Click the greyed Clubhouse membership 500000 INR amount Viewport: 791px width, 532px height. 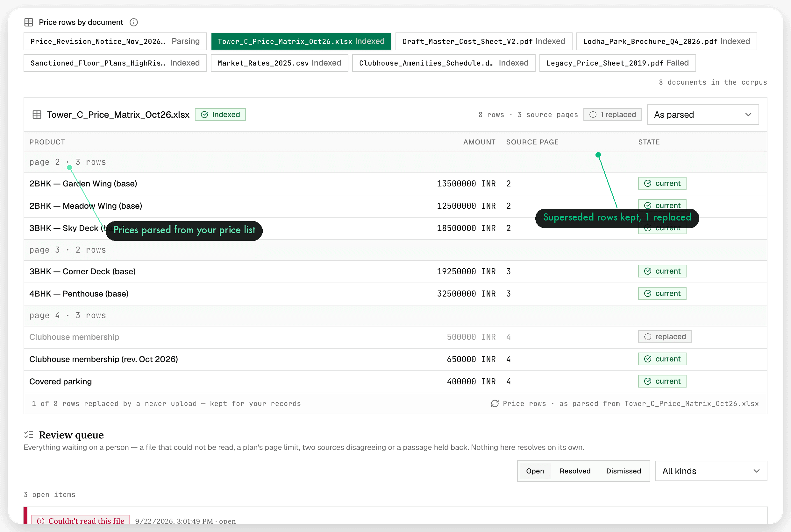tap(471, 337)
